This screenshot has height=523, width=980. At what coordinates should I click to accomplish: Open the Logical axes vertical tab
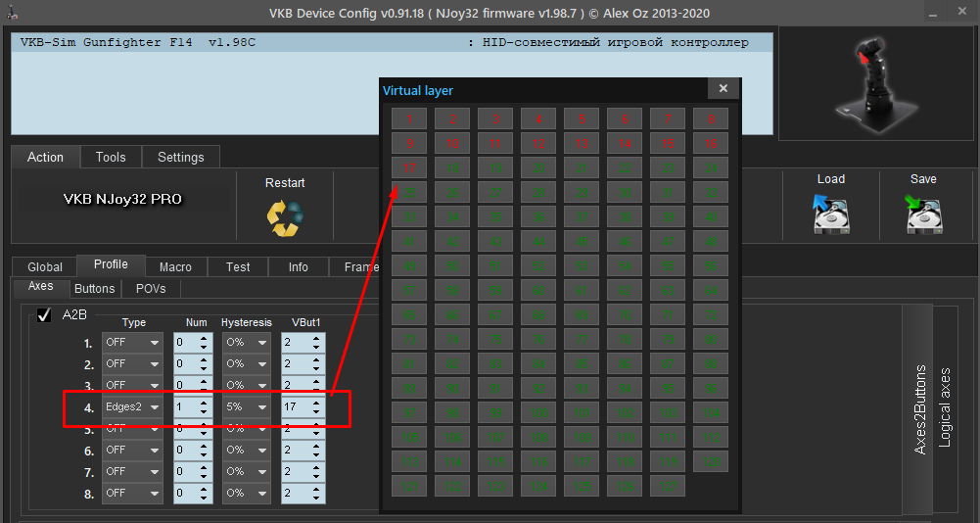pyautogui.click(x=945, y=407)
